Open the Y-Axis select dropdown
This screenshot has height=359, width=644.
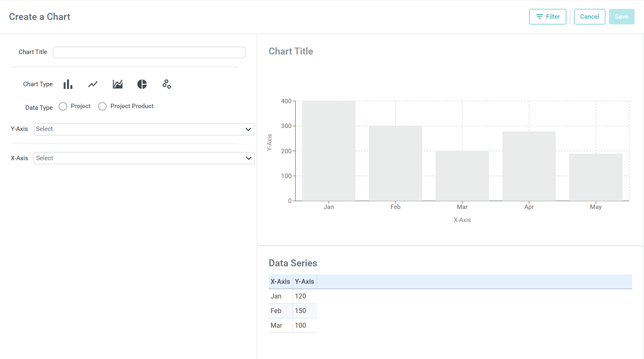point(144,129)
